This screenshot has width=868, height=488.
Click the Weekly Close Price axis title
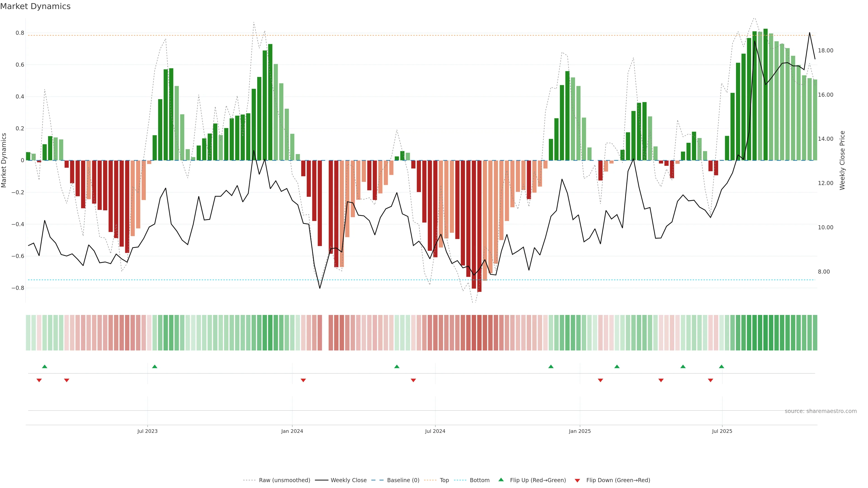tap(842, 160)
